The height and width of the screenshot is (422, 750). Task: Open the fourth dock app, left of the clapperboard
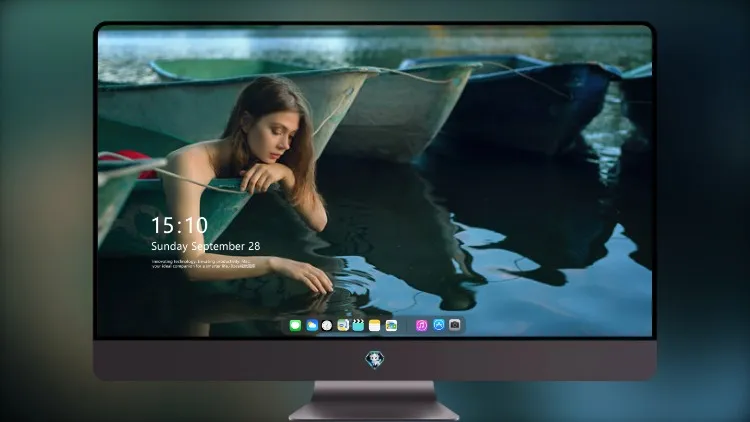coord(343,326)
